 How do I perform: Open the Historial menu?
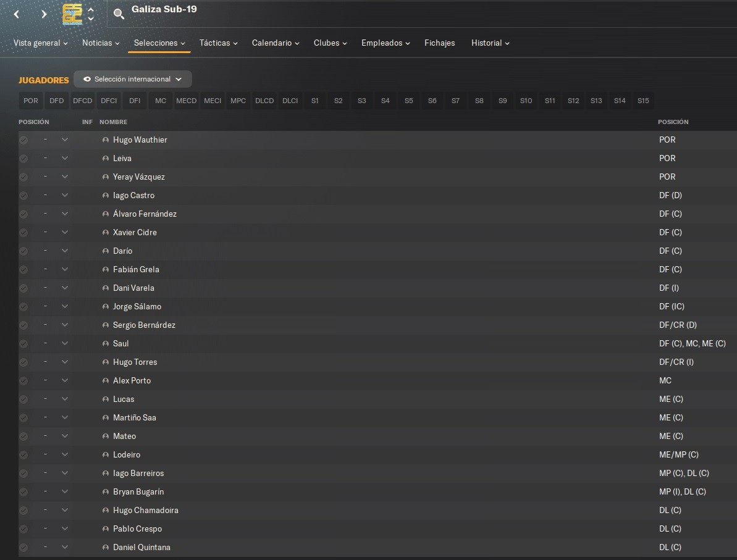click(491, 43)
